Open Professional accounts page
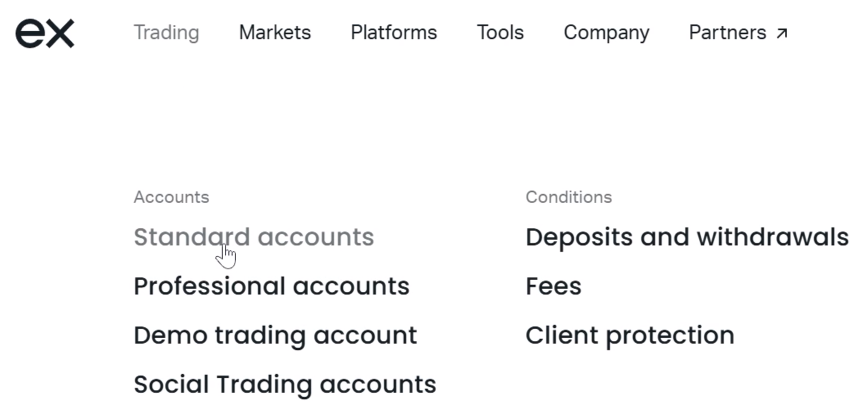This screenshot has width=850, height=404. pyautogui.click(x=272, y=286)
